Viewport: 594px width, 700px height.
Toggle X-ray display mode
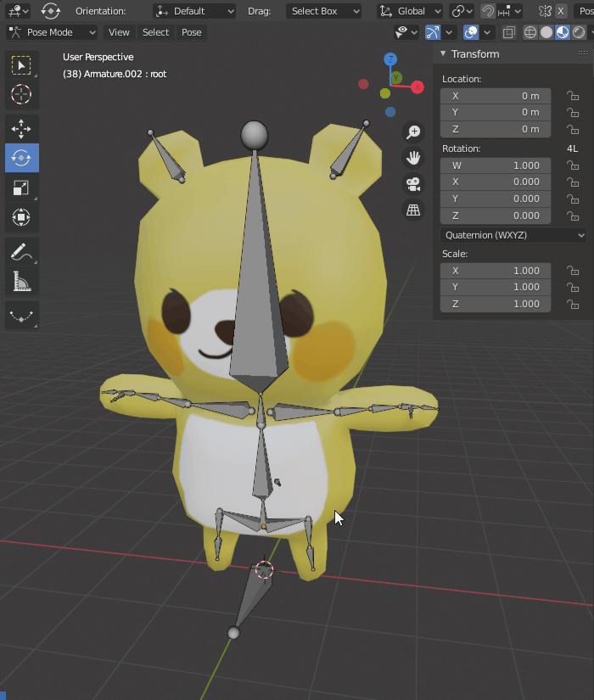[508, 32]
